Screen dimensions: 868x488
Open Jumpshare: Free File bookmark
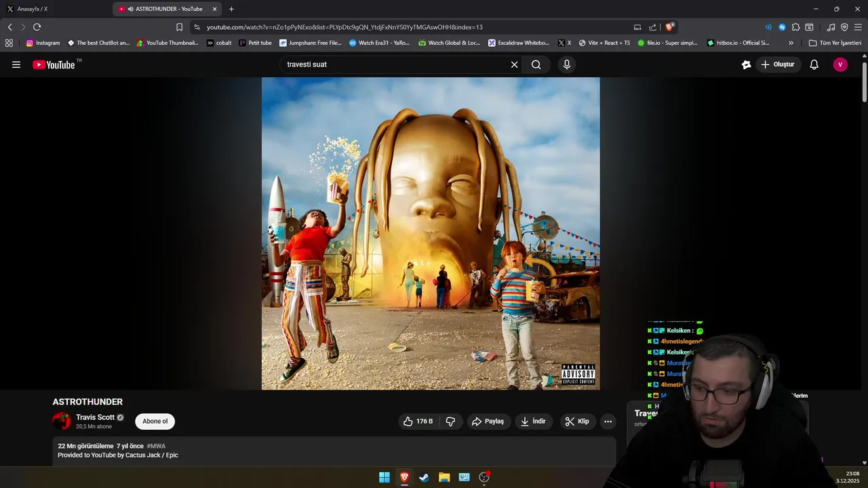point(311,43)
